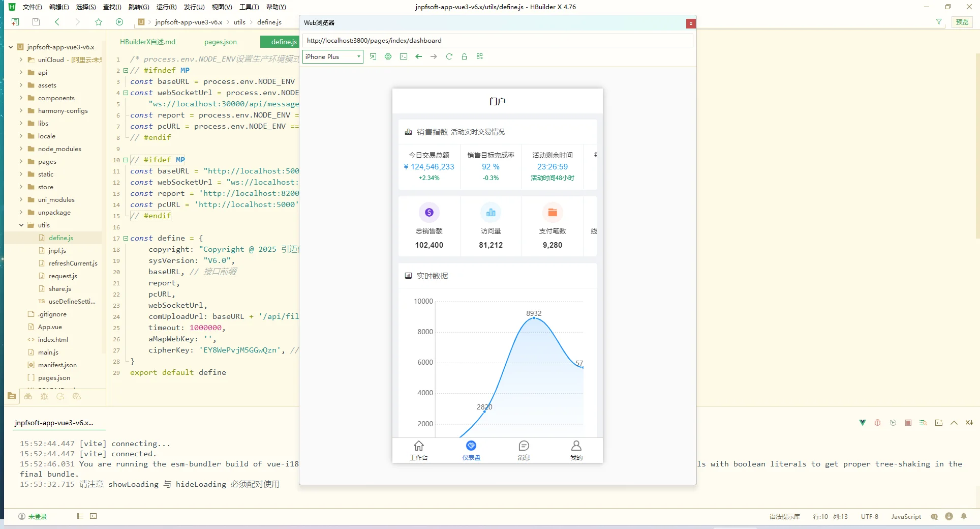
Task: Tap the 工作台 tab in app preview
Action: pos(419,451)
